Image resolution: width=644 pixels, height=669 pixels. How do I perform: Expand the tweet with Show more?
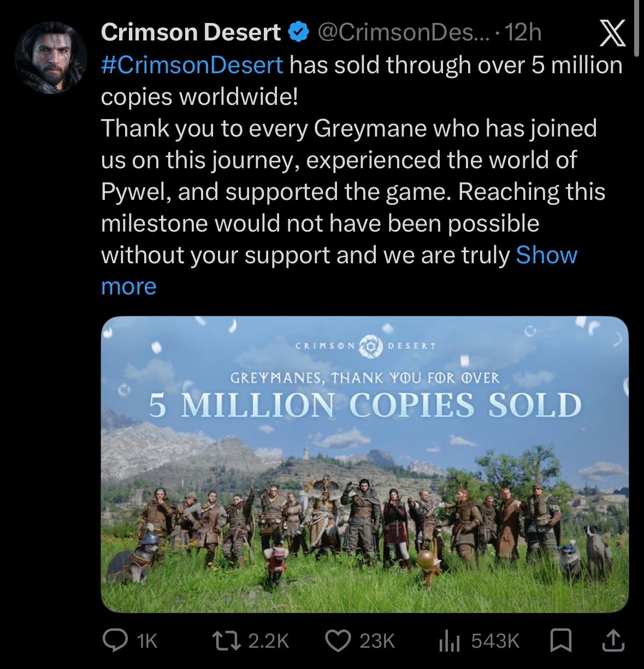[x=546, y=255]
